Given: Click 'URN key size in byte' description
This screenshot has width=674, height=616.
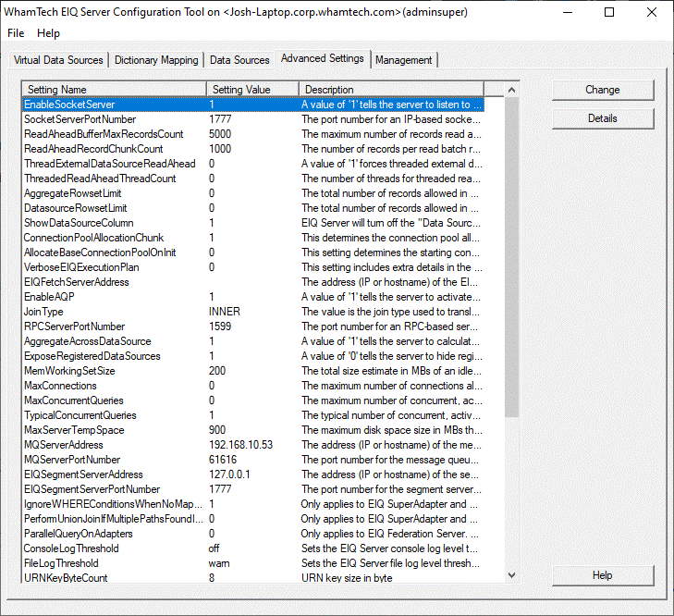Looking at the screenshot, I should pos(347,578).
